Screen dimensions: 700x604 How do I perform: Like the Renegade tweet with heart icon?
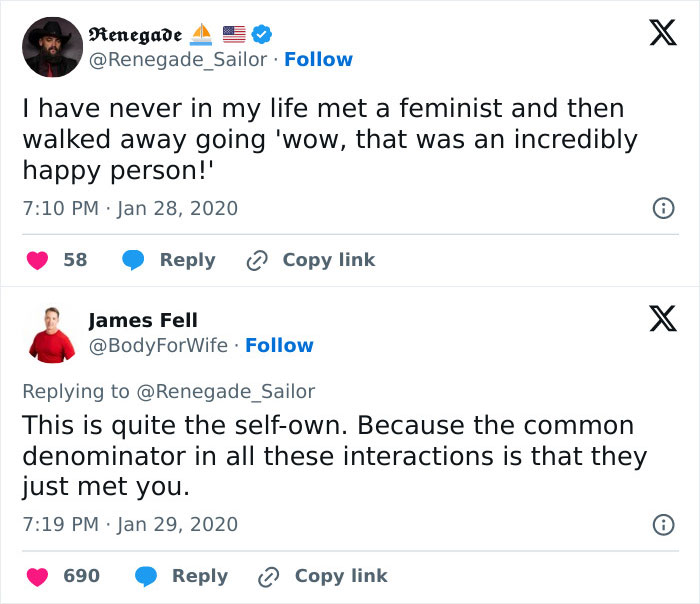[x=37, y=260]
